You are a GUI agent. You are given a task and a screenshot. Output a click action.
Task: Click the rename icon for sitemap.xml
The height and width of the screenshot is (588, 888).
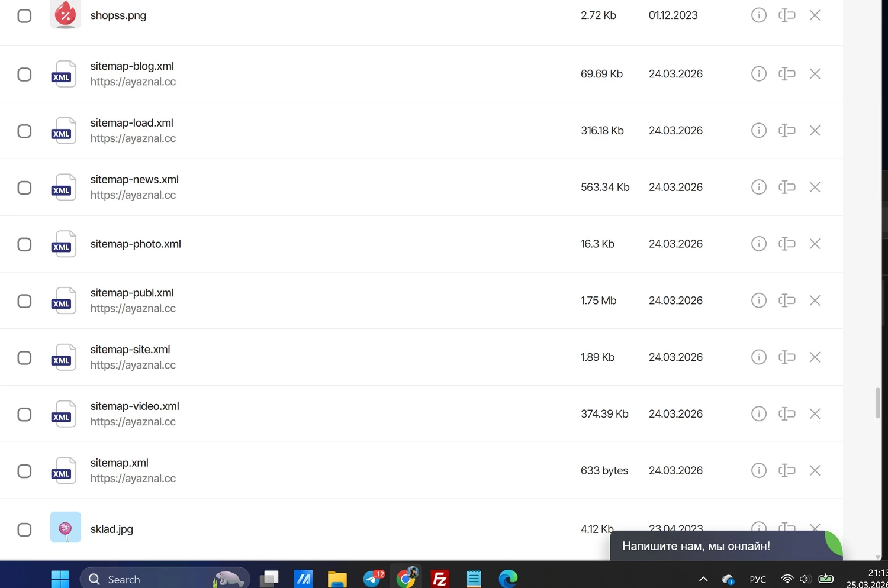(x=786, y=471)
